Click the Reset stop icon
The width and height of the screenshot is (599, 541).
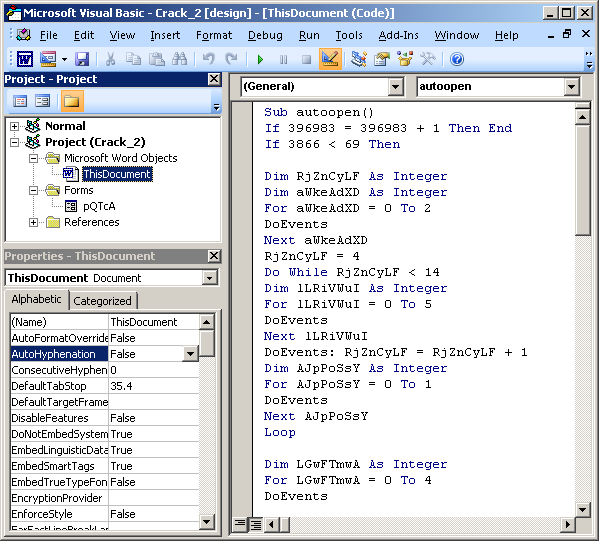point(306,60)
